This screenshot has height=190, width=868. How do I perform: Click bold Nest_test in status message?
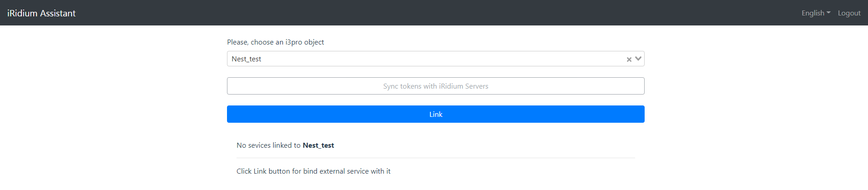point(318,145)
